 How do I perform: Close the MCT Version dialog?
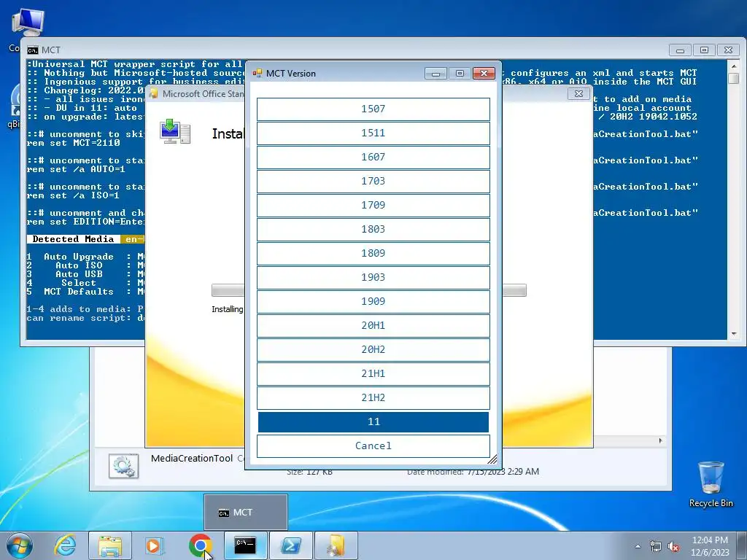click(484, 74)
